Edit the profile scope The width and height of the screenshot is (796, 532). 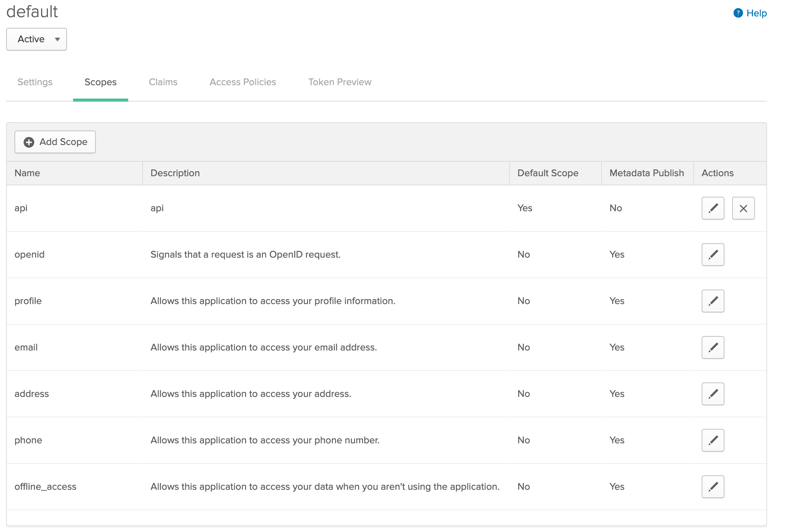[713, 301]
